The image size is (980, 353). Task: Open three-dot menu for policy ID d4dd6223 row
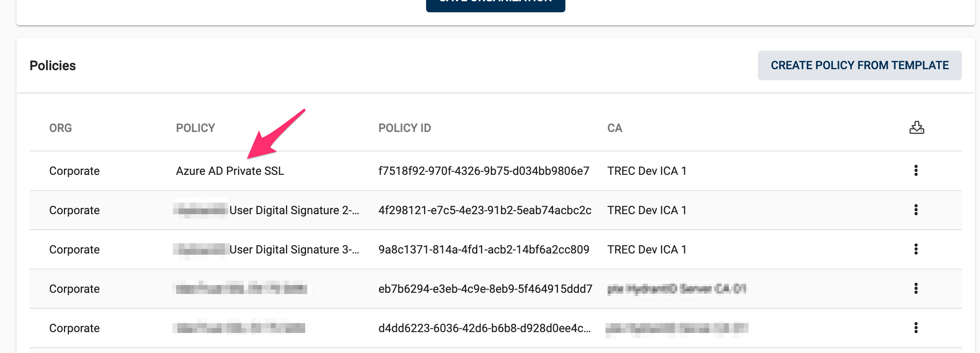point(916,328)
